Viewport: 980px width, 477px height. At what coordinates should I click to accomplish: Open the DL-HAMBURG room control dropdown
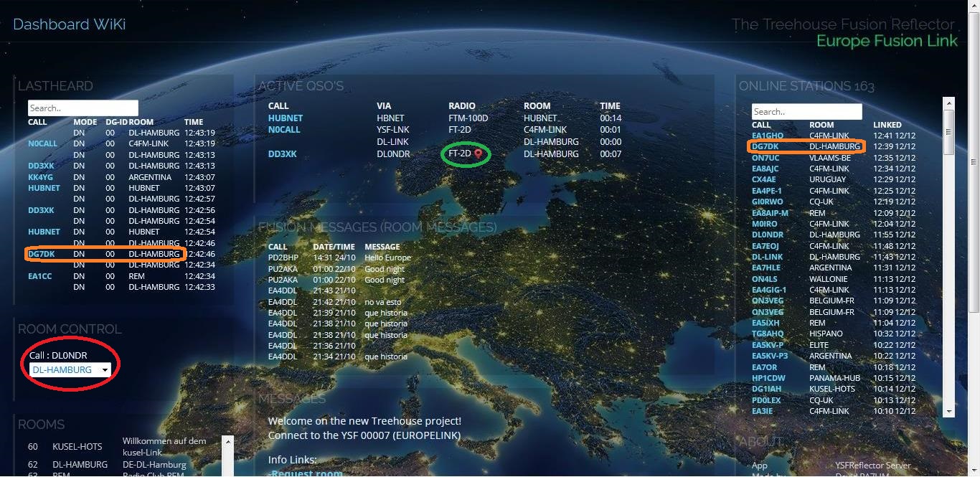point(70,370)
